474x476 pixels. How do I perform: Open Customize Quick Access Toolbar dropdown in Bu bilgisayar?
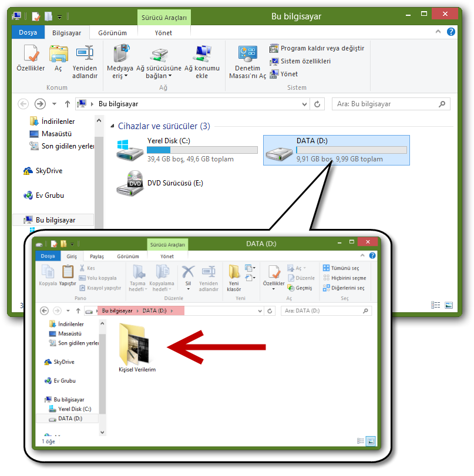(60, 17)
